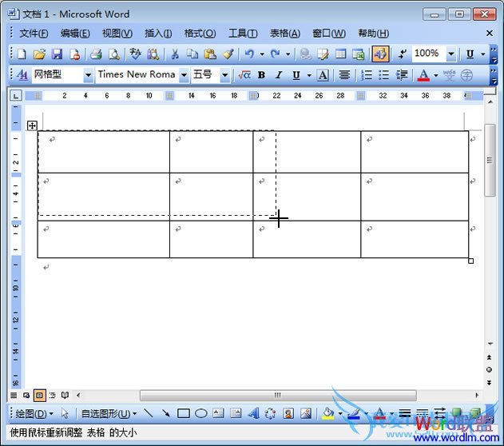
Task: Click the Print icon
Action: [x=96, y=54]
